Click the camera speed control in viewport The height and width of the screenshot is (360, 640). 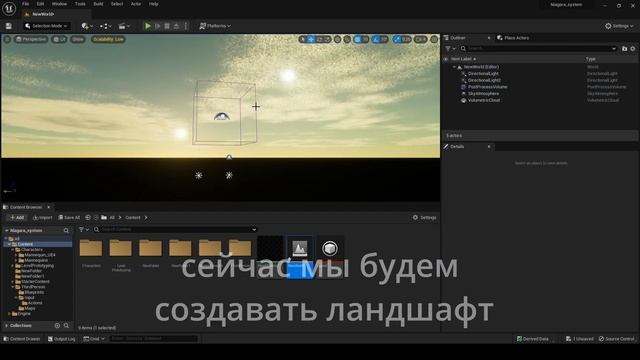pos(420,39)
